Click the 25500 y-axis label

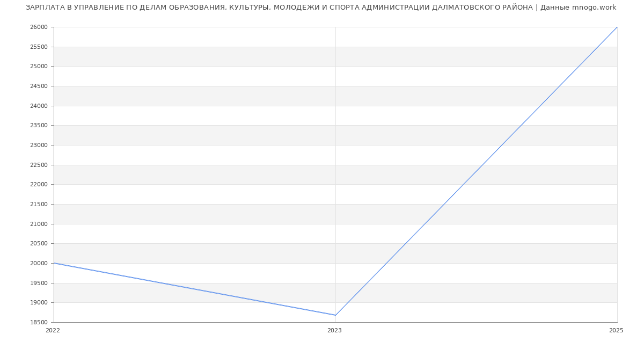pos(40,47)
